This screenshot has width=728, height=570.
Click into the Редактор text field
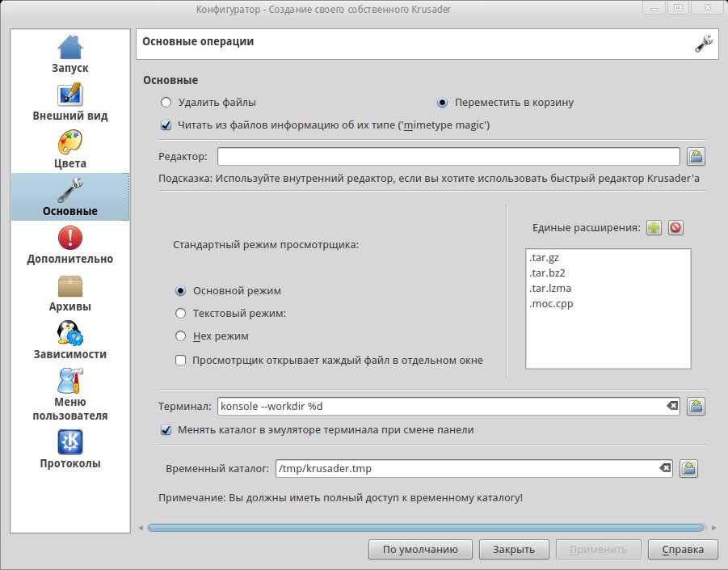pos(448,156)
